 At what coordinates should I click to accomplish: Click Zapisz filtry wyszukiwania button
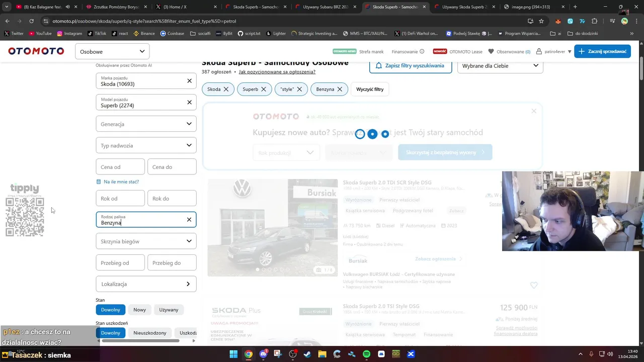coord(410,66)
